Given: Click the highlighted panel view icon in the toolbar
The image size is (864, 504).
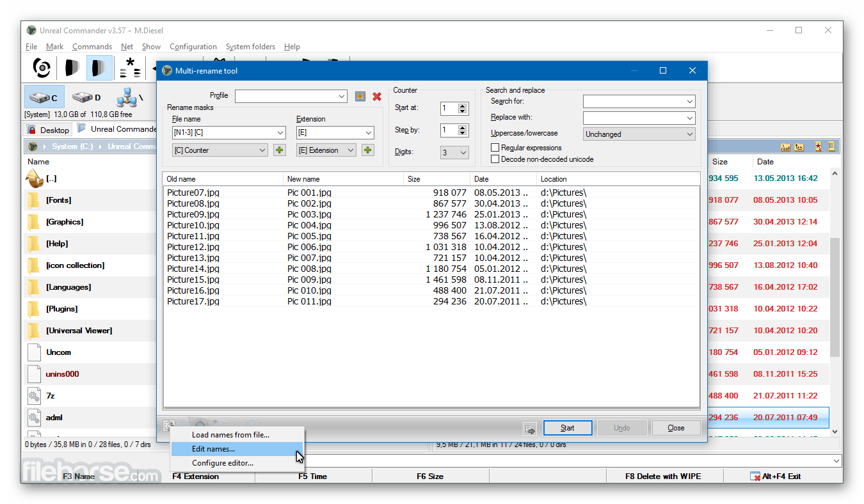Looking at the screenshot, I should [99, 67].
